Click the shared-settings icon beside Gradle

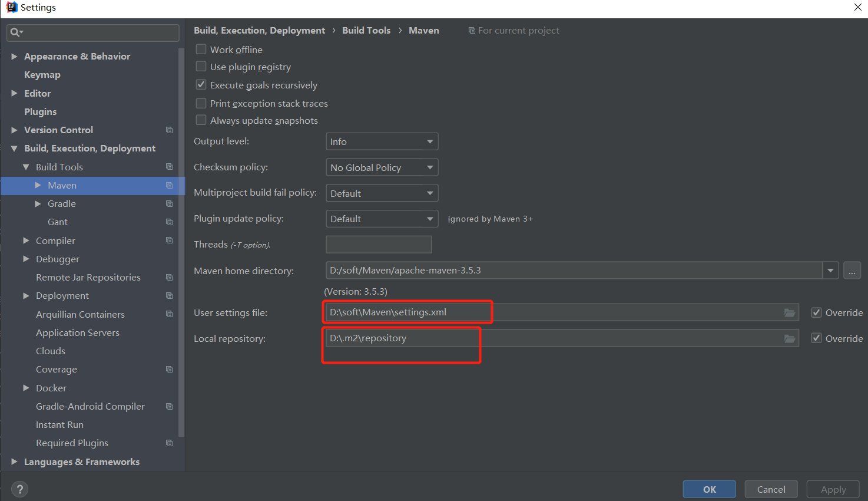[169, 203]
